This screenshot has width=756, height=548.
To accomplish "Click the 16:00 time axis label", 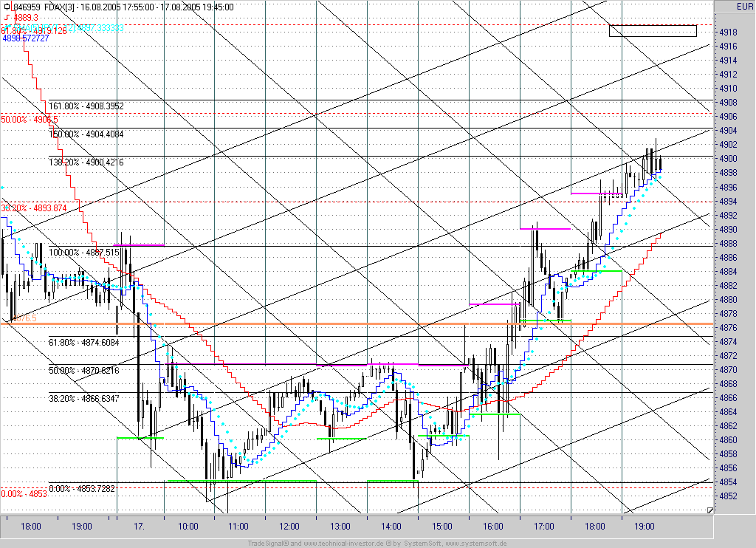I will [492, 527].
